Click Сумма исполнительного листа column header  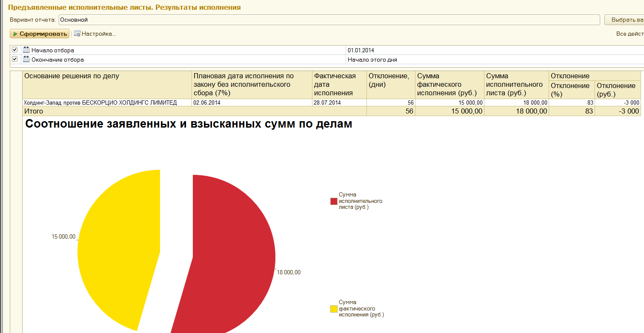pos(516,85)
